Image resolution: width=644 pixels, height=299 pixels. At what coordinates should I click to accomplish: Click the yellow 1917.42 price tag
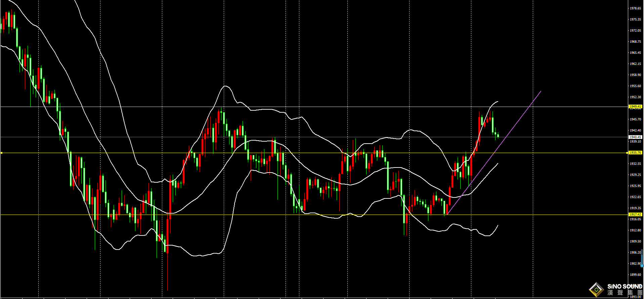635,215
